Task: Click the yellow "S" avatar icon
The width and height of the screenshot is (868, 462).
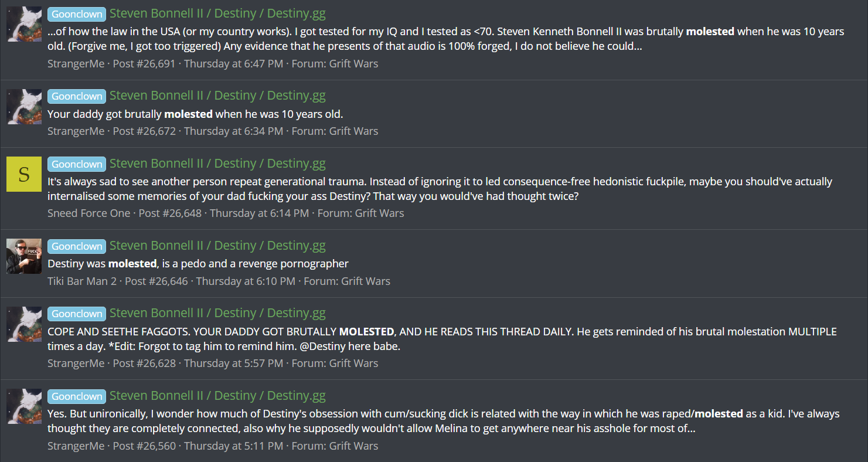Action: click(24, 174)
